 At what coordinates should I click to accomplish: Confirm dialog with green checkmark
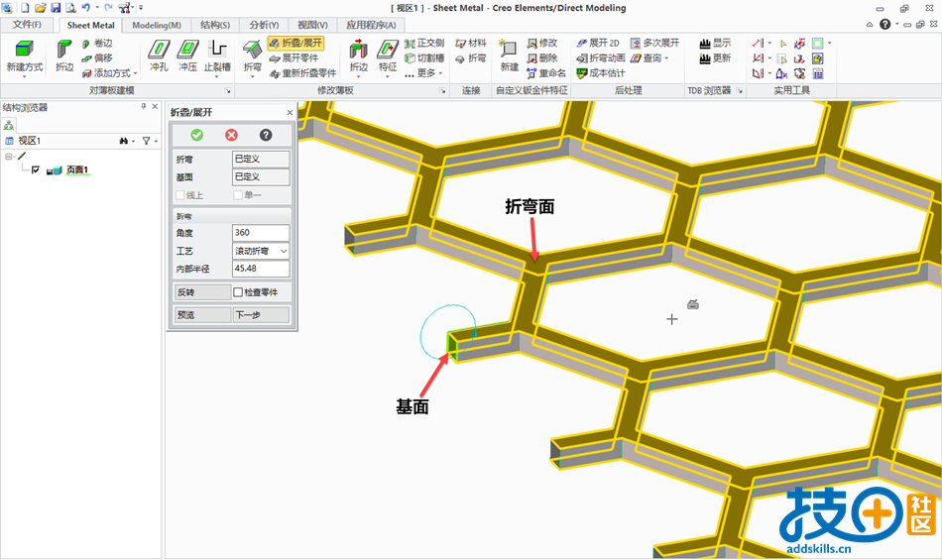pos(197,135)
